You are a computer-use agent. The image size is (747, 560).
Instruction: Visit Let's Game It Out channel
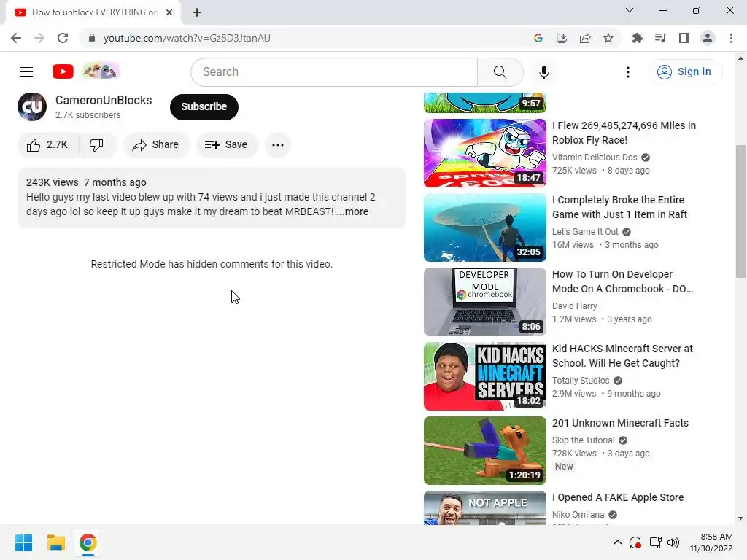tap(585, 231)
